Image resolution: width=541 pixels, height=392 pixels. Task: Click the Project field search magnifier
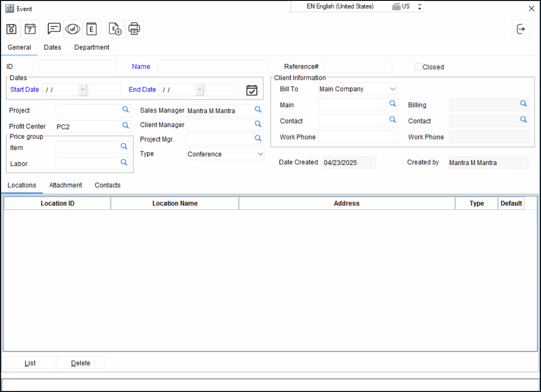tap(126, 110)
